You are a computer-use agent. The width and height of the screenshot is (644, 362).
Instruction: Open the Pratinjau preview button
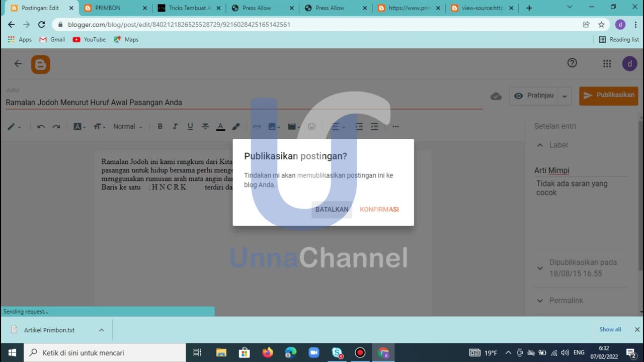coord(534,96)
